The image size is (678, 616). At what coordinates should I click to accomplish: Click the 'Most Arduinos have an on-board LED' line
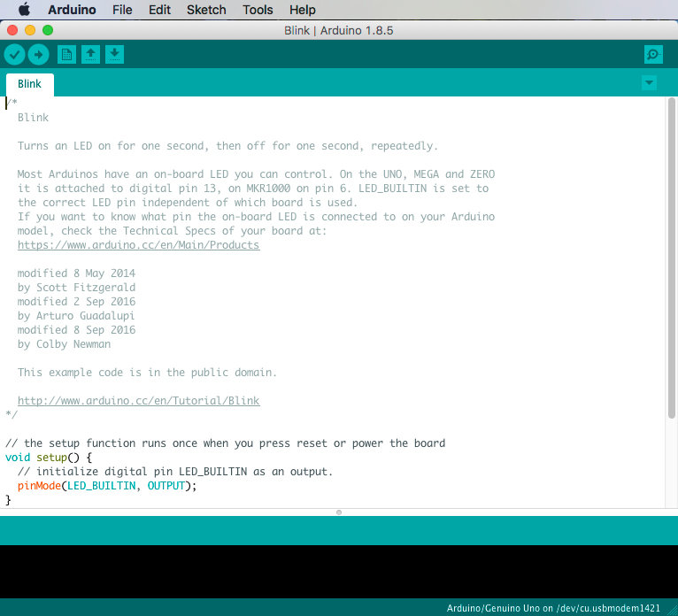tap(256, 174)
